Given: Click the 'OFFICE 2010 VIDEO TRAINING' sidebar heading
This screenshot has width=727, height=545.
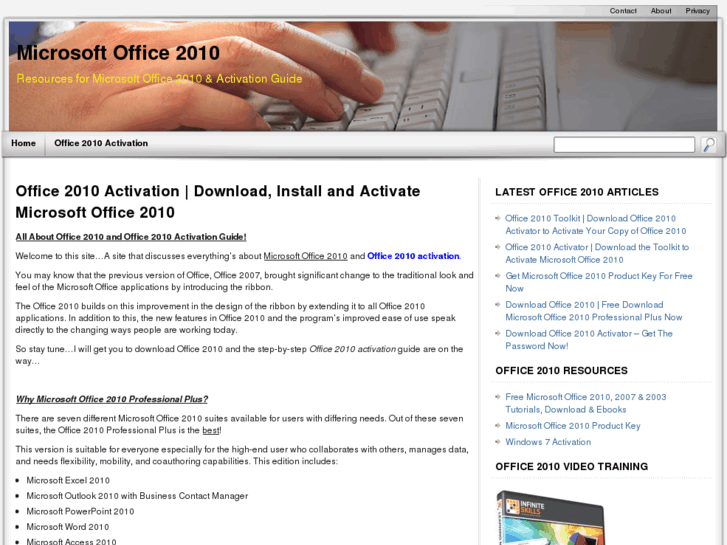Looking at the screenshot, I should tap(572, 467).
